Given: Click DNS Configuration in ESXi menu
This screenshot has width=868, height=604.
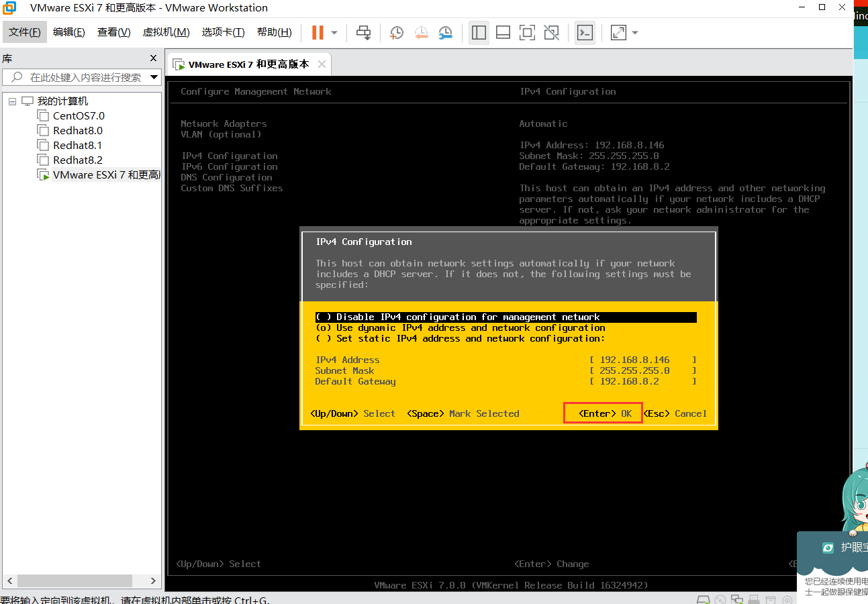Looking at the screenshot, I should coord(226,177).
